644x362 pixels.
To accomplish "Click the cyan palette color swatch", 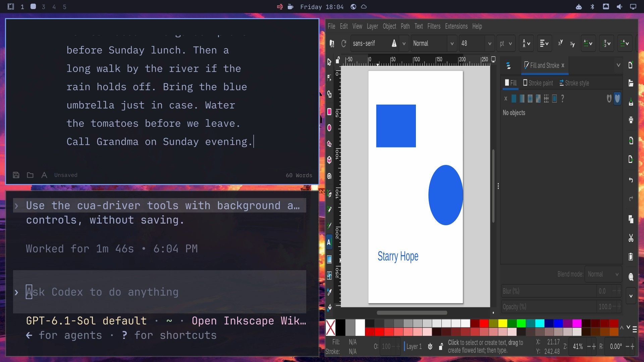I will (x=539, y=323).
